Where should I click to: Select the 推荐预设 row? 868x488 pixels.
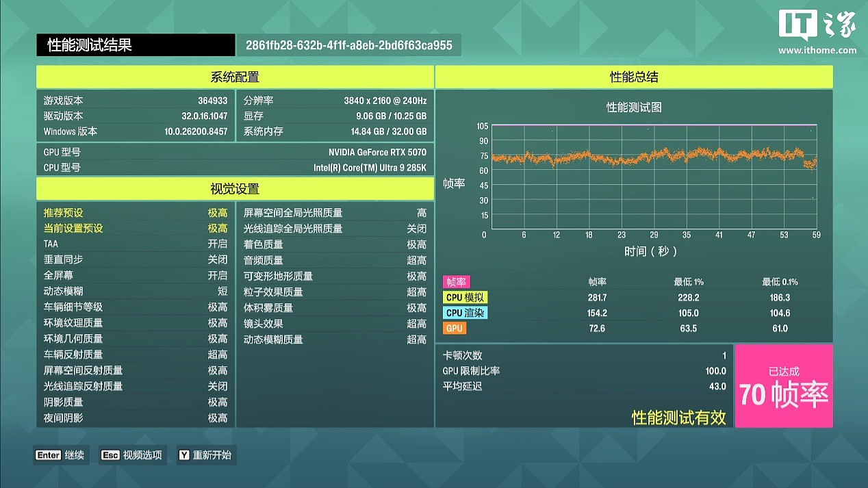136,213
